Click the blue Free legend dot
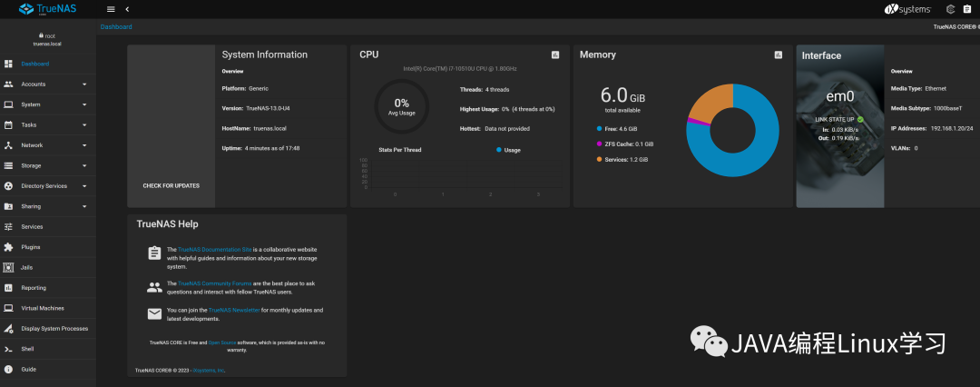Screen dimensions: 980x387 pos(600,128)
